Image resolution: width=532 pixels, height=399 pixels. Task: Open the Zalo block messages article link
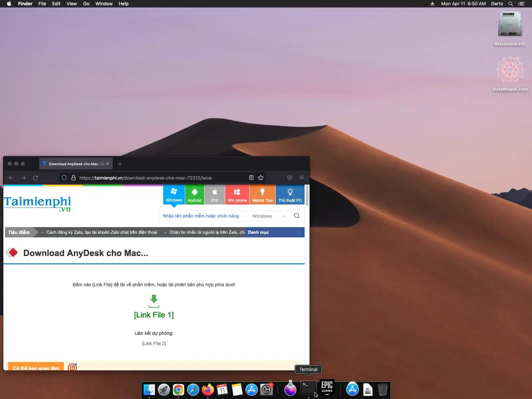click(207, 232)
